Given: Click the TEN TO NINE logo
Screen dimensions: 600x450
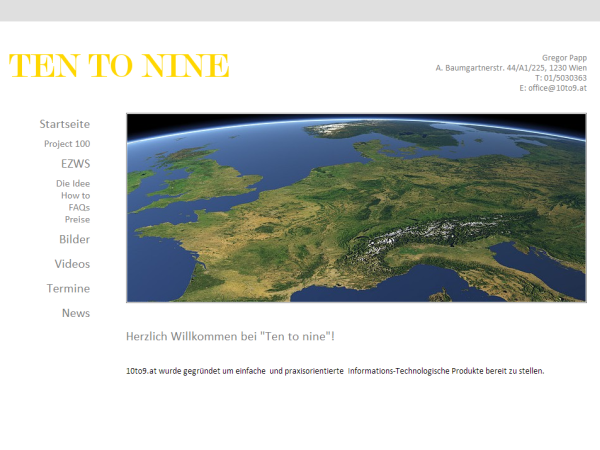Looking at the screenshot, I should 119,66.
